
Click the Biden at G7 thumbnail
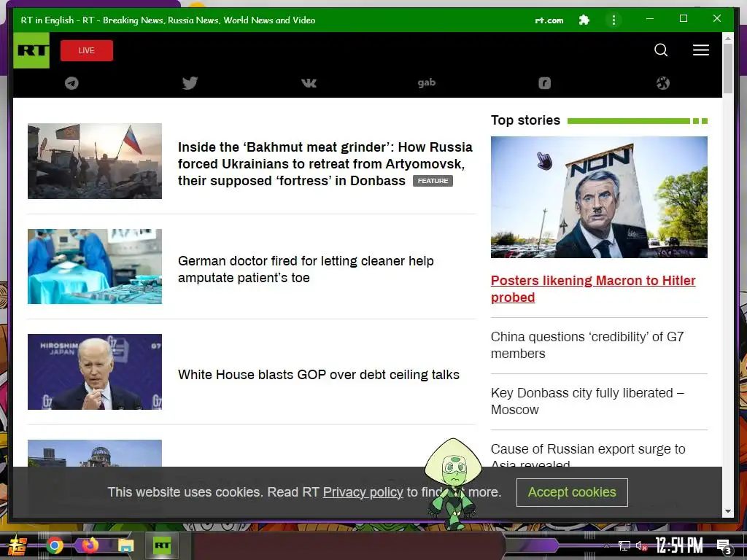(x=95, y=372)
